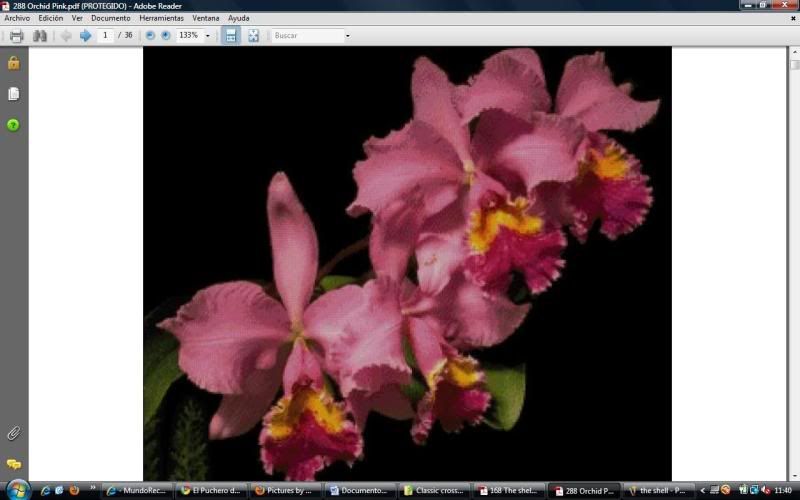Switch to El Puchero d... Chrome window
This screenshot has width=800, height=500.
point(211,490)
